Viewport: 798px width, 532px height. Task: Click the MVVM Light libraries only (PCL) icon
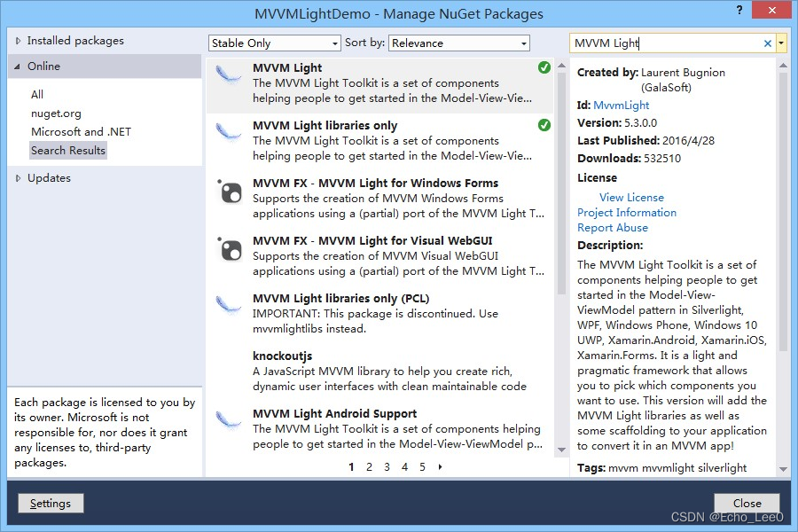click(228, 305)
